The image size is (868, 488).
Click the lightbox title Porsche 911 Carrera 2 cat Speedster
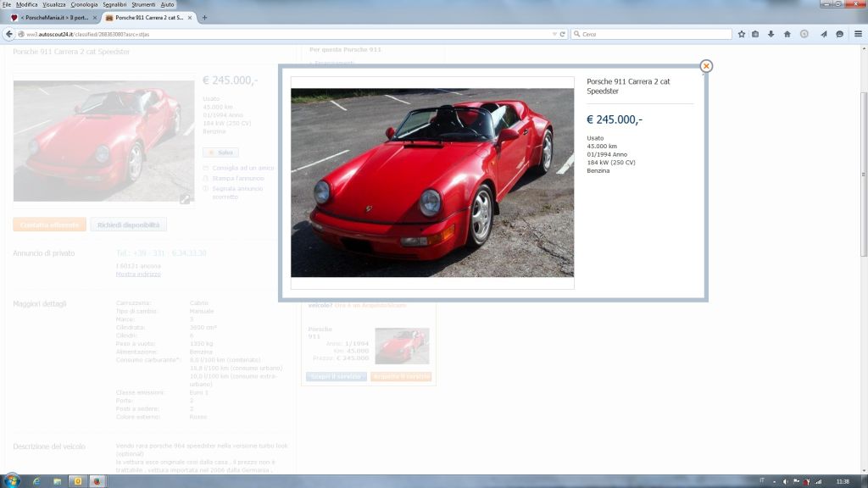(x=628, y=86)
